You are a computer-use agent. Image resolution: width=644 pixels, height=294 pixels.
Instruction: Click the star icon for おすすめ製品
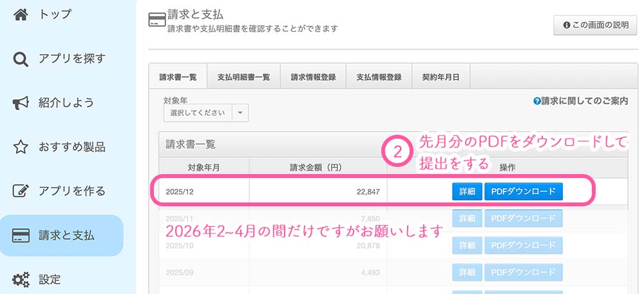point(21,147)
